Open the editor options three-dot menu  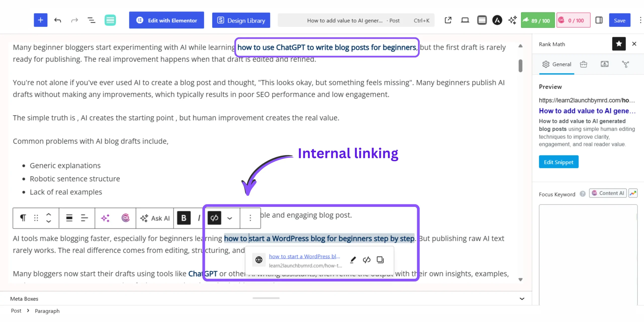(640, 20)
